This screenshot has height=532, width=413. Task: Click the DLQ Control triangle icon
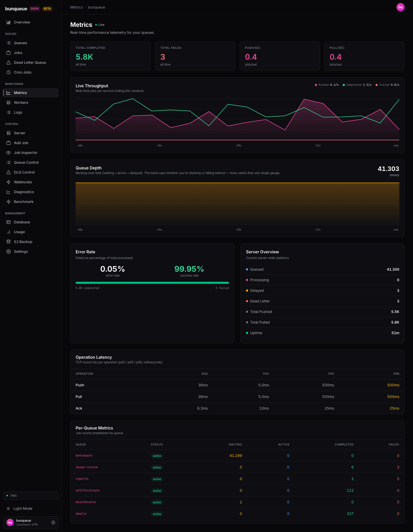point(9,172)
